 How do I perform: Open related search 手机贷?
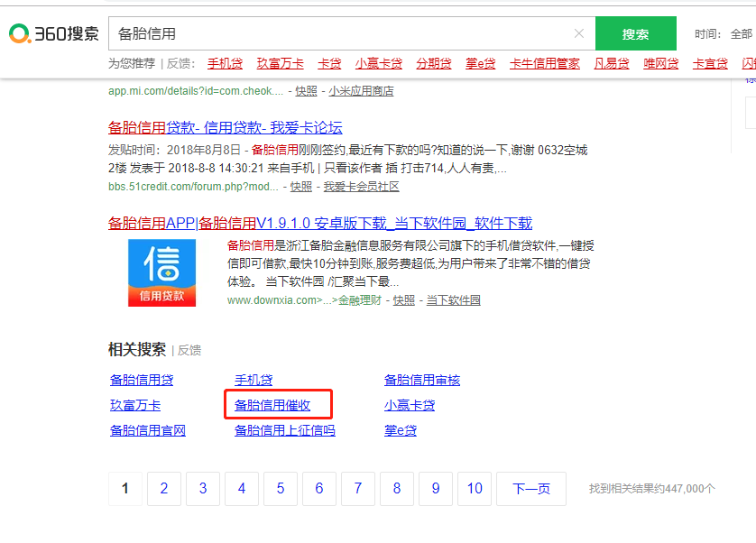point(254,380)
